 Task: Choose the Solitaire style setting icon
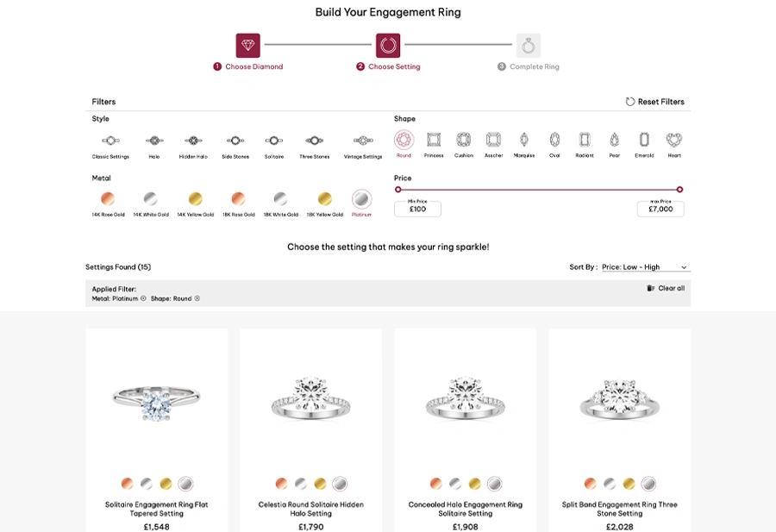tap(273, 141)
